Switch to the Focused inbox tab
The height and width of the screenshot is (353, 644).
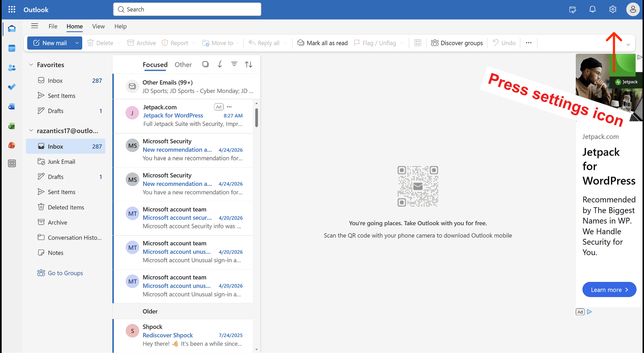coord(155,64)
